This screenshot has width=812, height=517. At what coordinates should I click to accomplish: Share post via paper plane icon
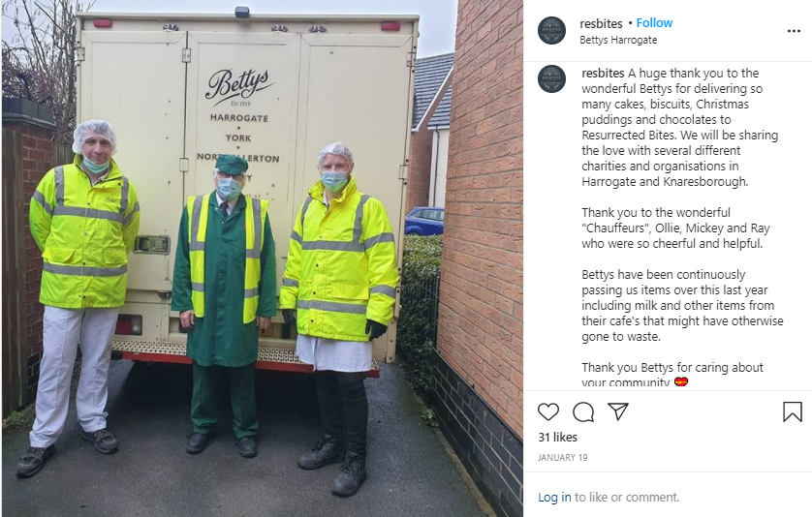click(x=618, y=411)
